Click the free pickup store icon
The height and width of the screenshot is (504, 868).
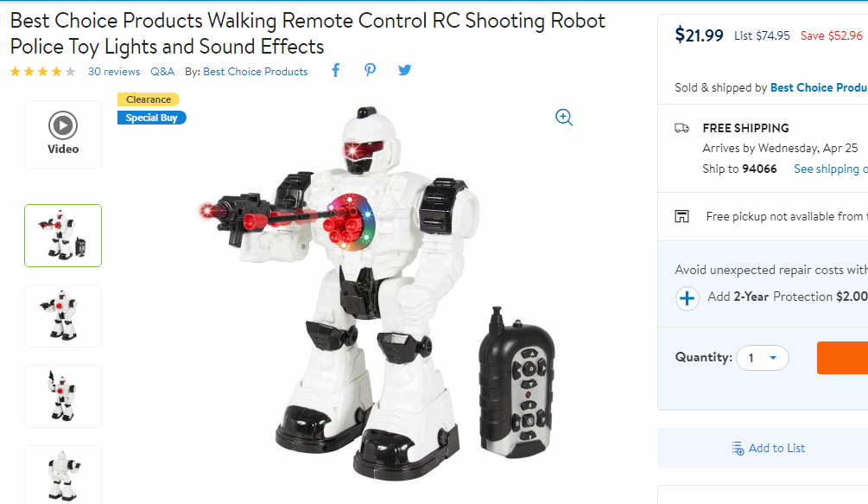coord(681,216)
